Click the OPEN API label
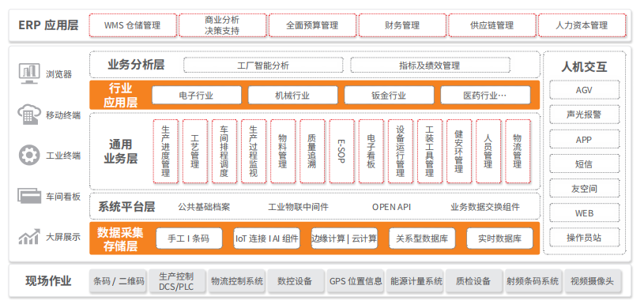 pos(391,207)
